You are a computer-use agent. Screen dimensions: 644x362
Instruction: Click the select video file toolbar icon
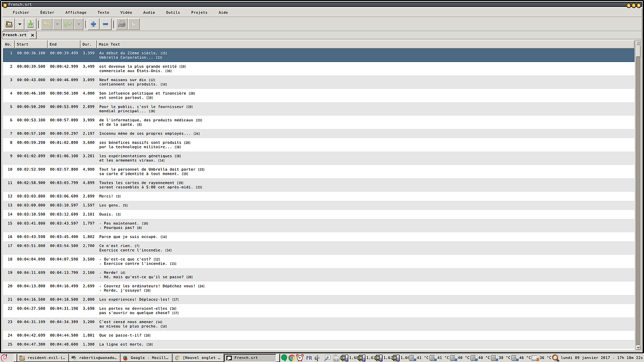(x=121, y=24)
